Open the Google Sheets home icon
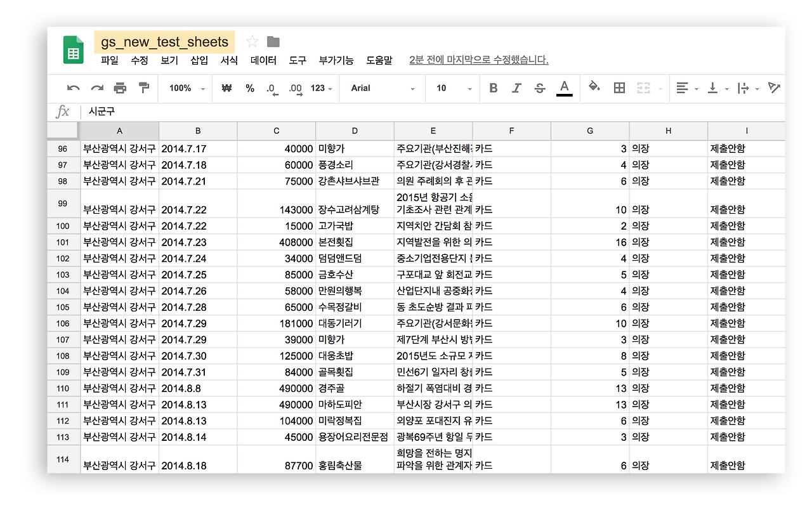Image resolution: width=812 pixels, height=529 pixels. [73, 50]
